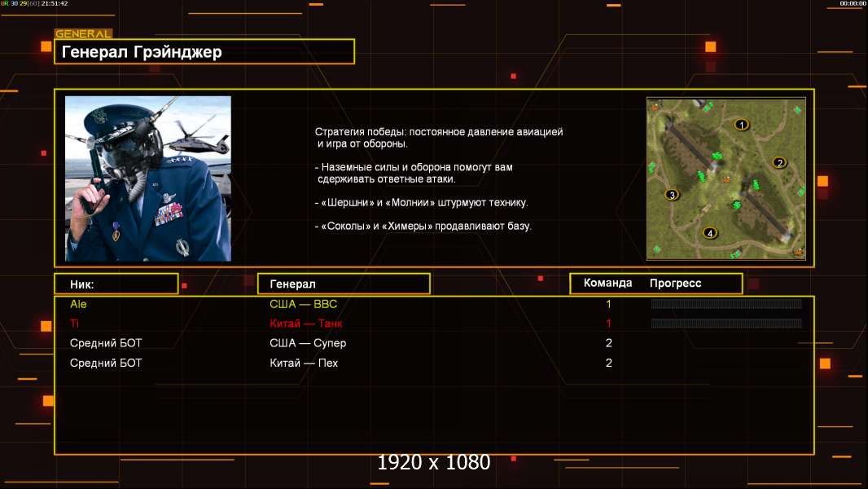Select "Средний БОТ" in the США — Супер row
The width and height of the screenshot is (868, 489).
106,343
